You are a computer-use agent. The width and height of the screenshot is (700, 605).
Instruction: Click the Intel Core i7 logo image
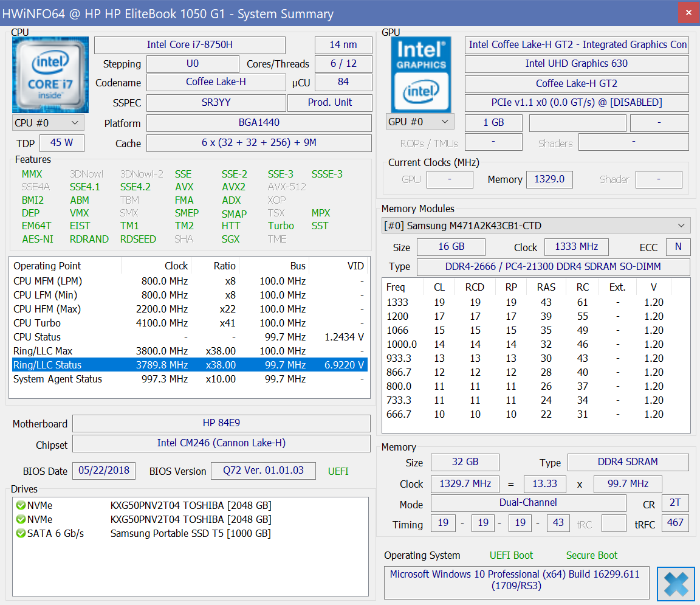click(x=50, y=75)
